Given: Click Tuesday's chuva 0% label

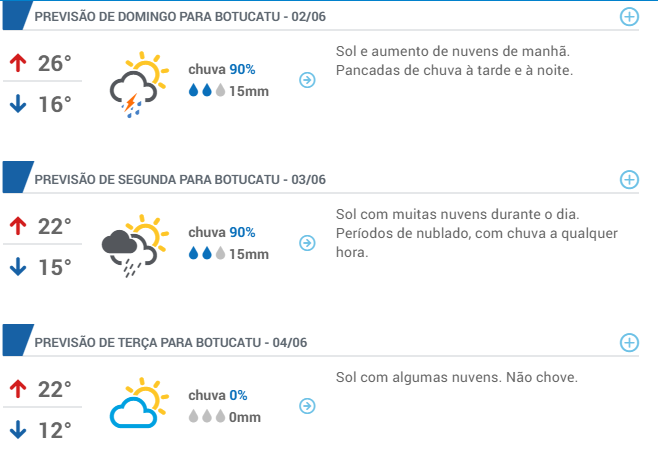Looking at the screenshot, I should [x=217, y=395].
